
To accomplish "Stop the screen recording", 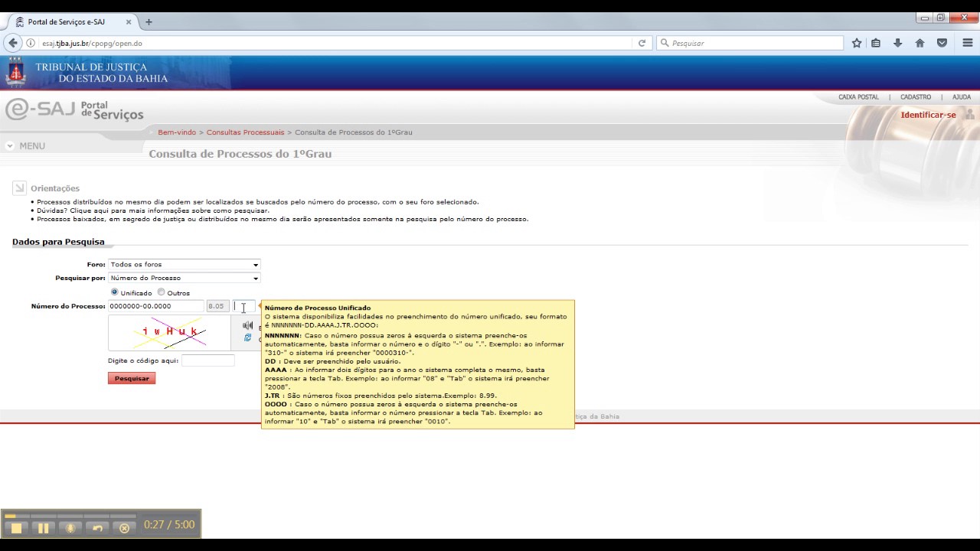I will (x=16, y=528).
